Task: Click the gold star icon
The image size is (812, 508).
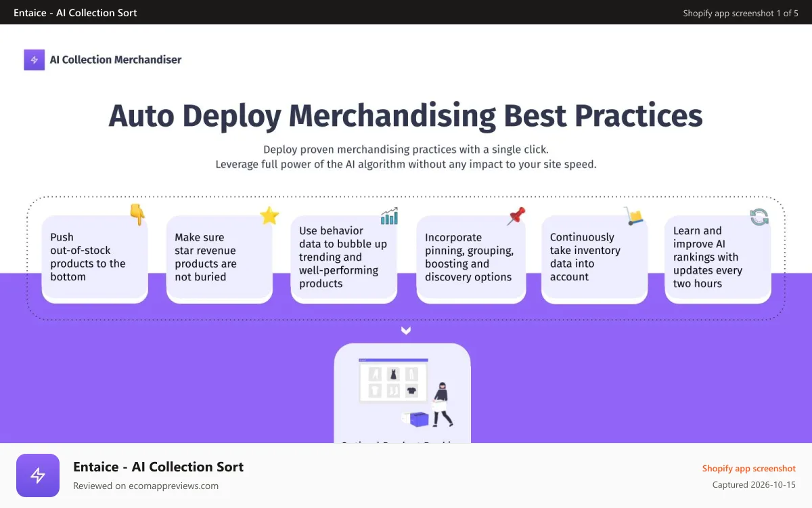Action: (x=269, y=215)
